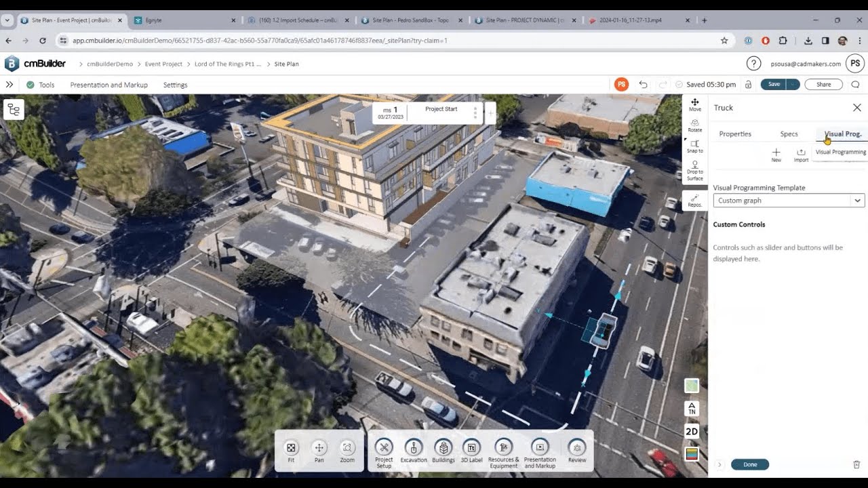The image size is (868, 488).
Task: Toggle the 2D view mode
Action: (692, 431)
